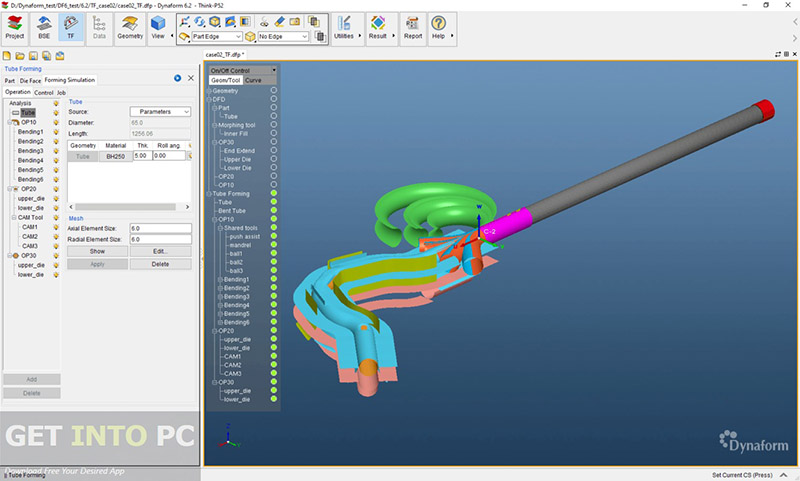Open the Utilities tools icon
800x481 pixels.
(x=343, y=25)
